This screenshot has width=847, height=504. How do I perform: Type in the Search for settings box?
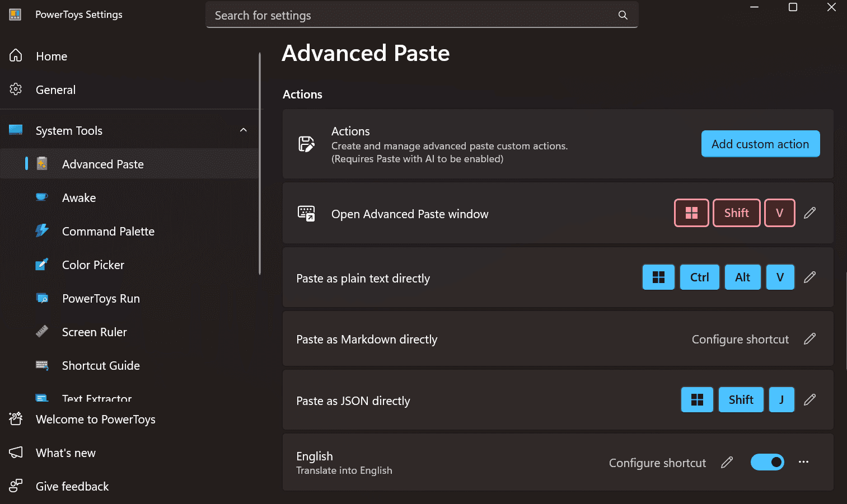[x=414, y=16]
